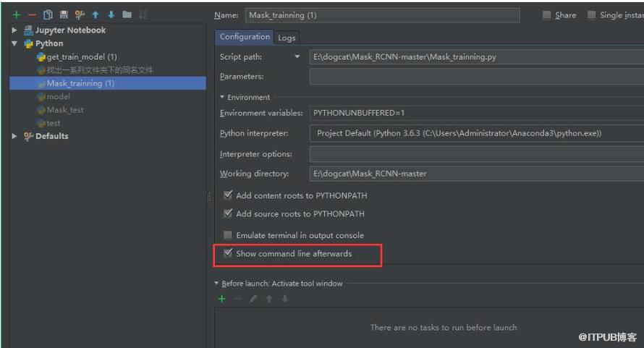Collapse the Before launch section

point(216,283)
